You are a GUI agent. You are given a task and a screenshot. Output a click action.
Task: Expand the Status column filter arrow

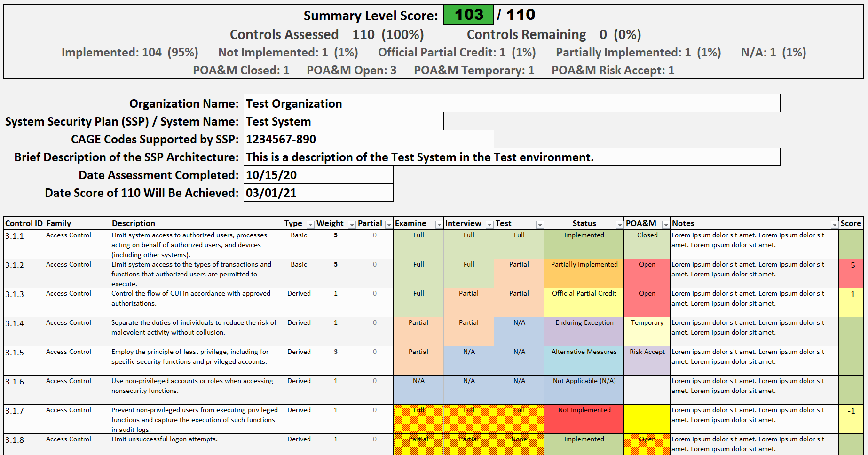pos(619,225)
